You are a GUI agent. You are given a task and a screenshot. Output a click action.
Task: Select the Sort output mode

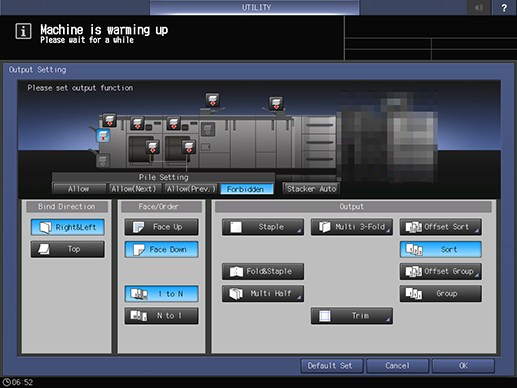click(441, 249)
